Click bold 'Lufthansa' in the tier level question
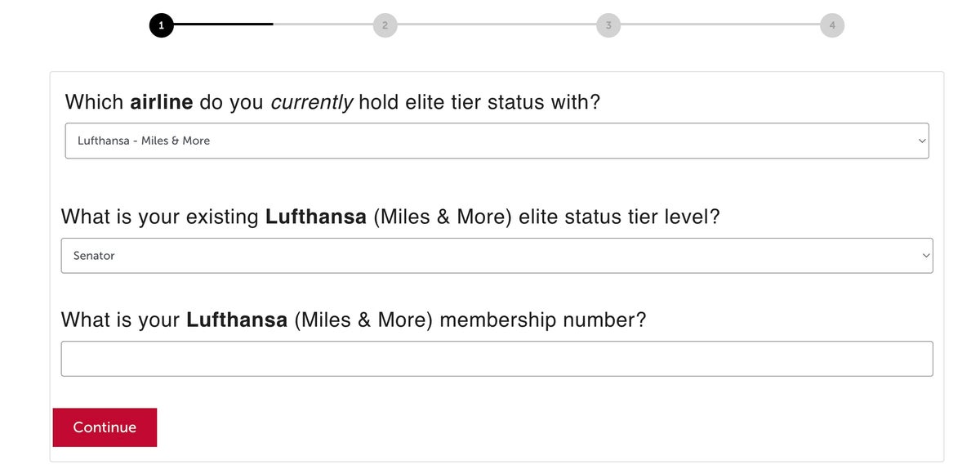Viewport: 980px width, 474px height. tap(315, 217)
